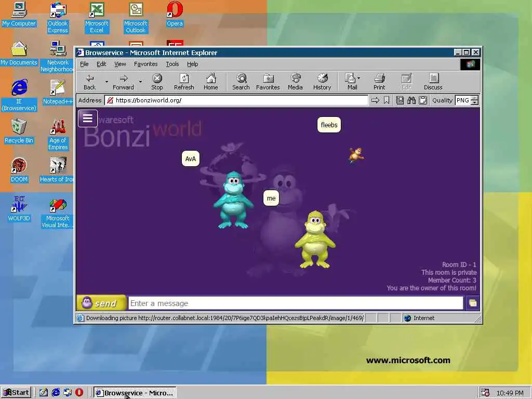Screen dimensions: 532x399
Task: Click the me name bubble
Action: coord(271,198)
